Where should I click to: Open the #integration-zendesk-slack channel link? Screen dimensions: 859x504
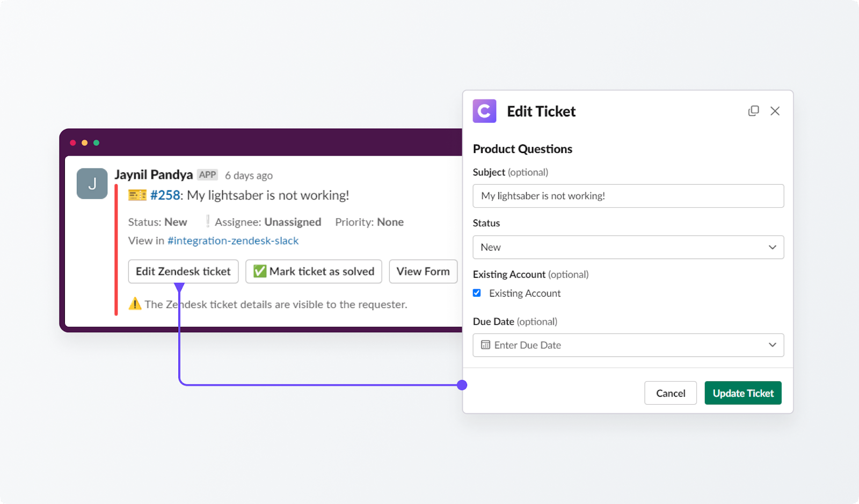[x=233, y=241]
